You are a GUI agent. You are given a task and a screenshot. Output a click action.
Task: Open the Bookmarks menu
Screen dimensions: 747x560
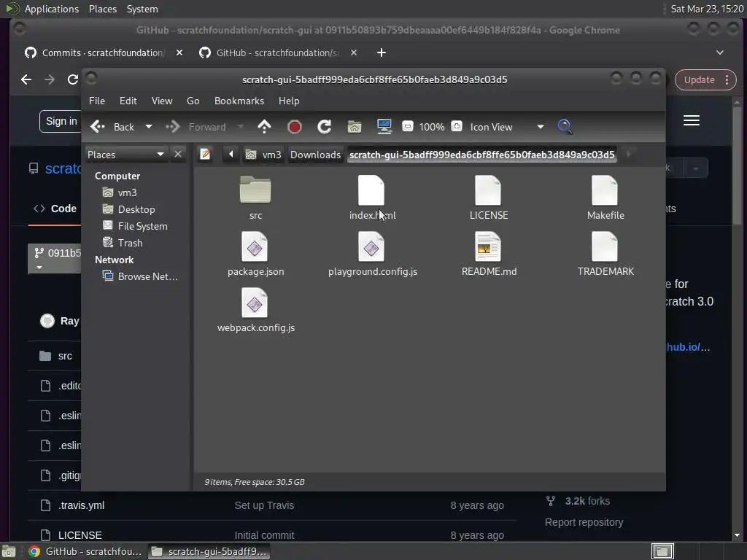pyautogui.click(x=239, y=101)
